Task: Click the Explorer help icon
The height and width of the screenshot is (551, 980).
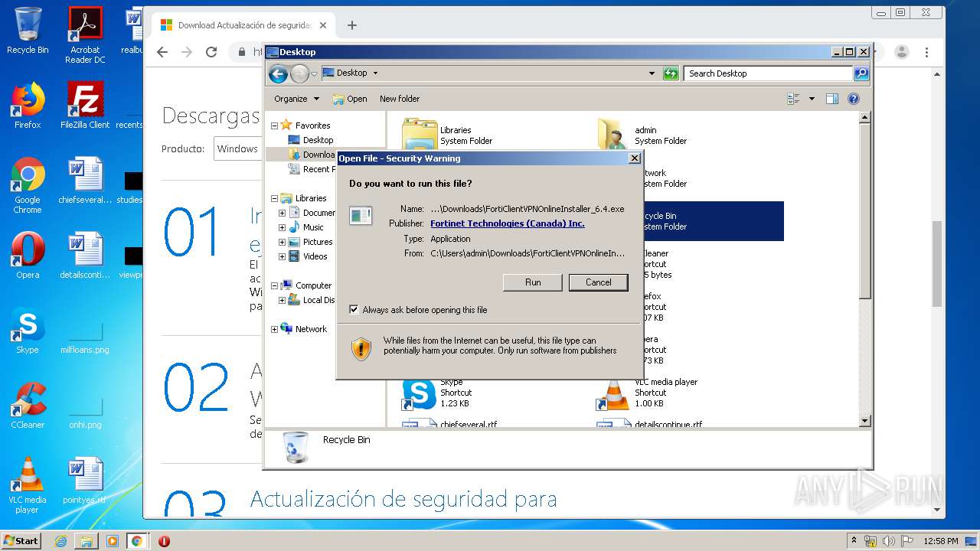Action: click(x=854, y=99)
